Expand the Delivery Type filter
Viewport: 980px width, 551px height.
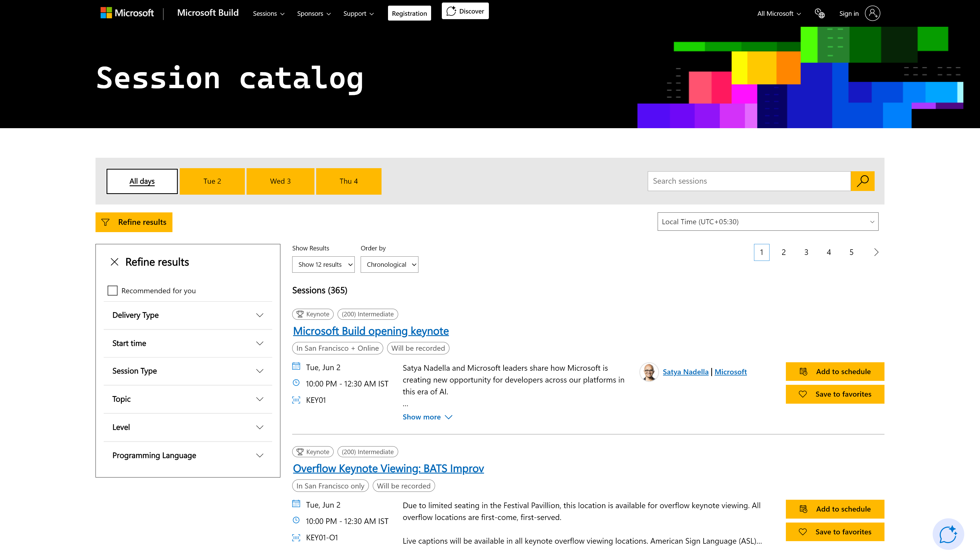188,315
